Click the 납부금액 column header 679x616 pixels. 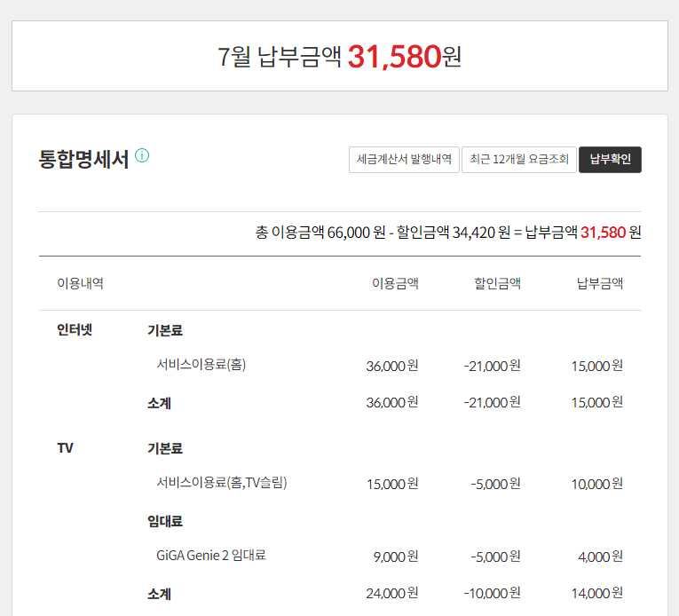coord(600,284)
